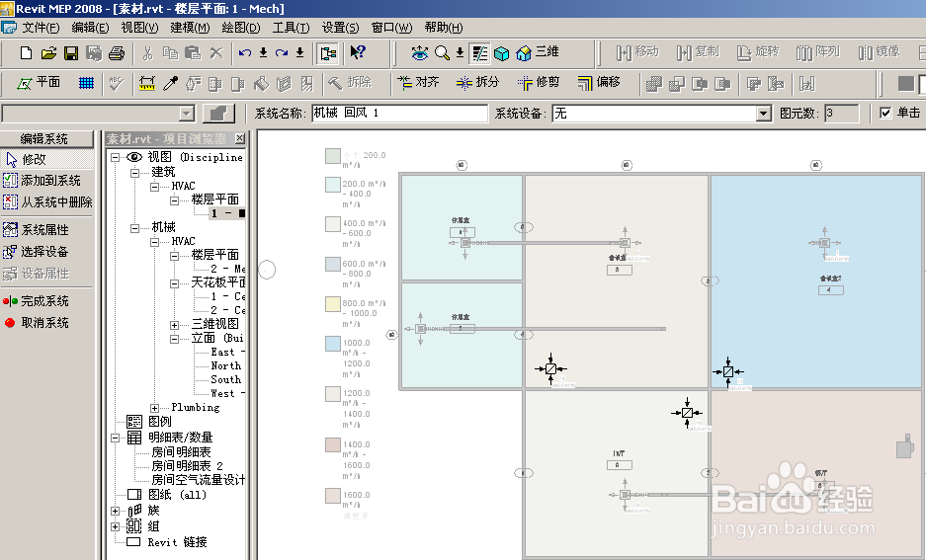Image resolution: width=926 pixels, height=560 pixels.
Task: Open the 工具(T) menu
Action: [291, 28]
